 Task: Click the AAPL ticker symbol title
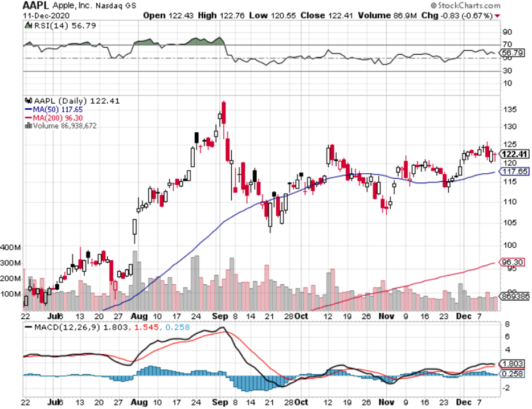[36, 5]
